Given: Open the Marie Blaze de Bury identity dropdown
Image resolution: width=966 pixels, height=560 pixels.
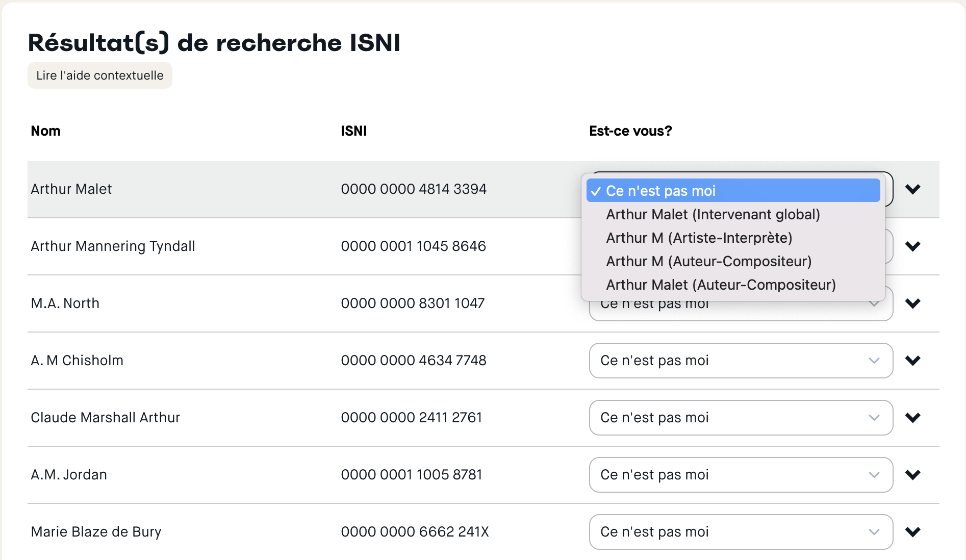Looking at the screenshot, I should [741, 532].
